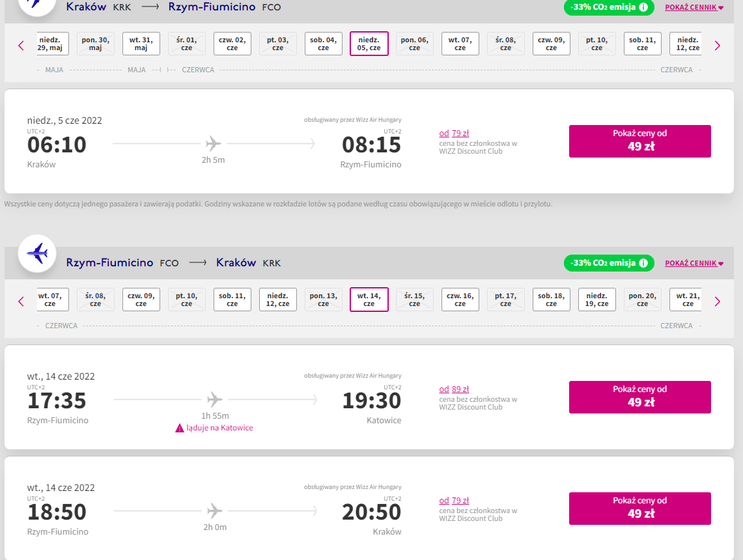Image resolution: width=743 pixels, height=560 pixels.
Task: Select return date pon. 13, cze
Action: point(323,300)
